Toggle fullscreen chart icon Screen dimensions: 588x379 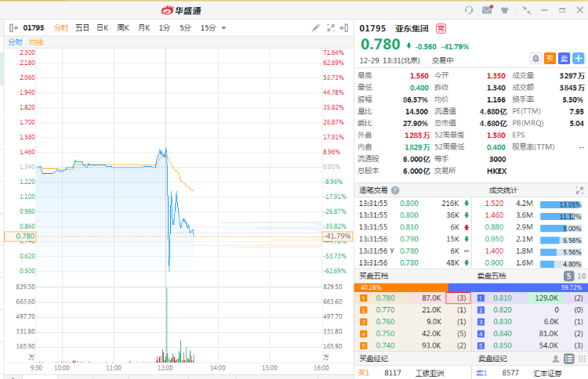331,27
